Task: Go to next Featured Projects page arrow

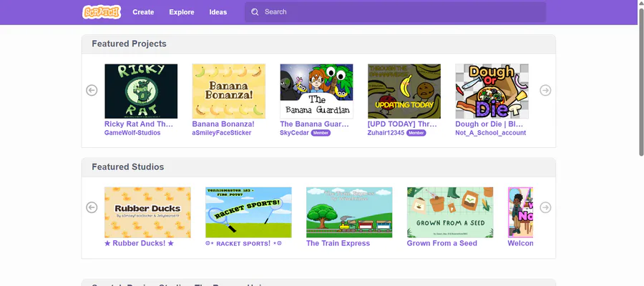Action: click(545, 90)
